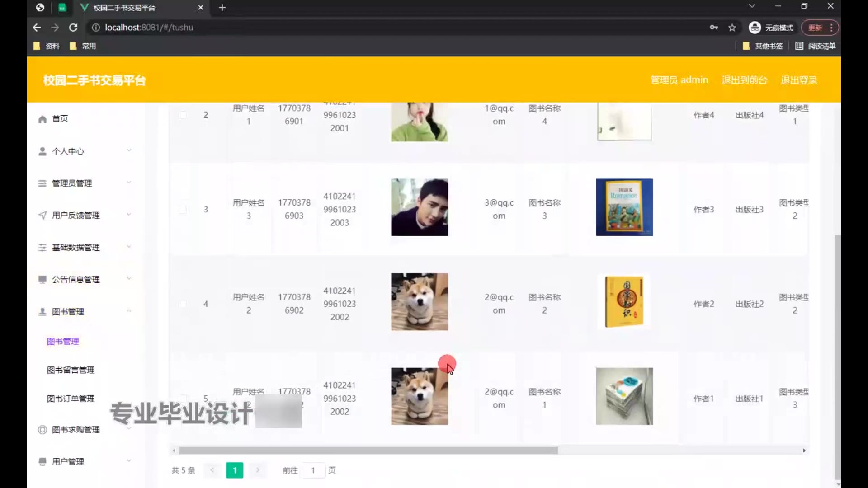Click the circle icon for 图书求购管理
868x488 pixels.
tap(42, 430)
